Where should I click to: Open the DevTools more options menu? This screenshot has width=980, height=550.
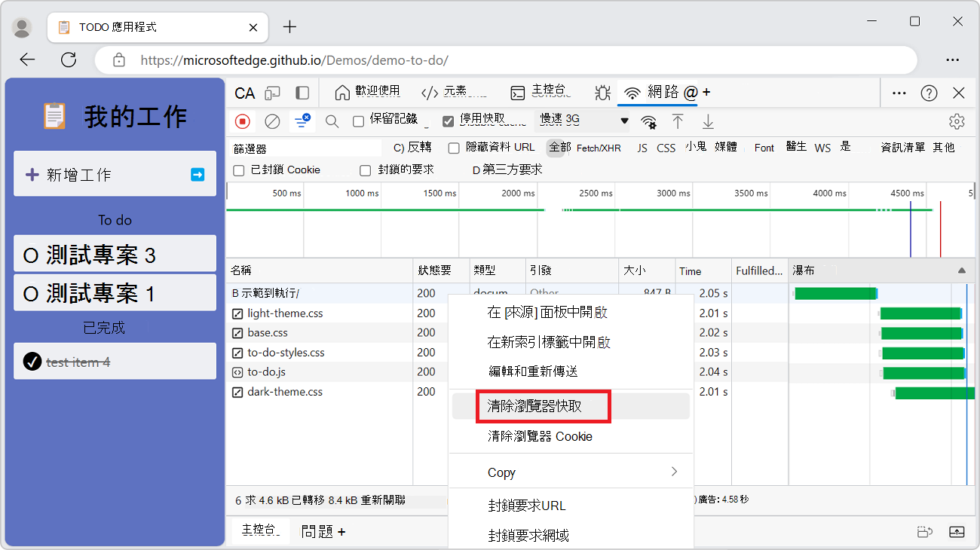pos(899,92)
